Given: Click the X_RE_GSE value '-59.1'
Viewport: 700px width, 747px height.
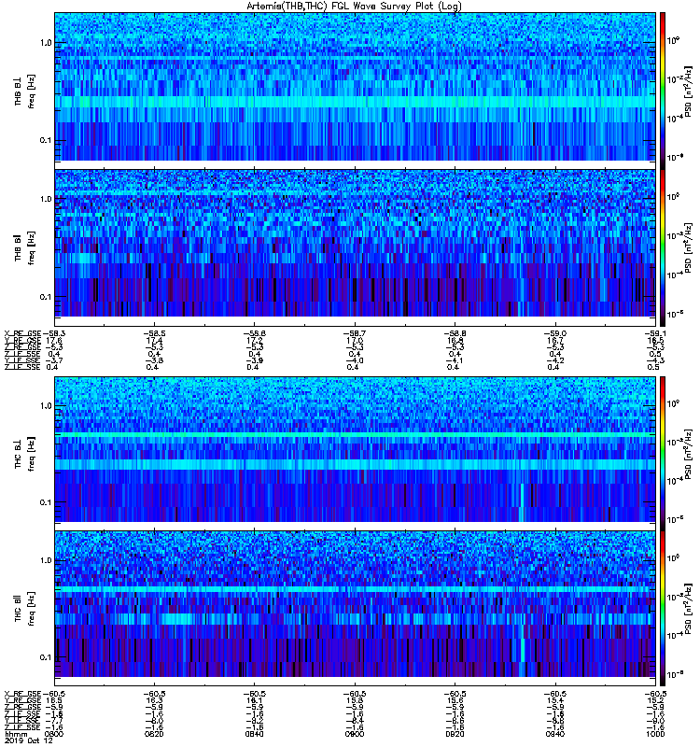Looking at the screenshot, I should point(656,333).
